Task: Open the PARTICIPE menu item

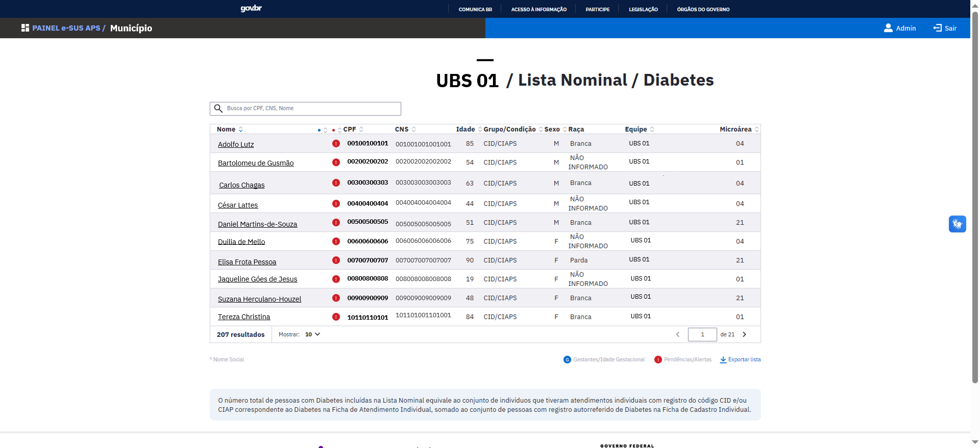Action: pyautogui.click(x=597, y=9)
